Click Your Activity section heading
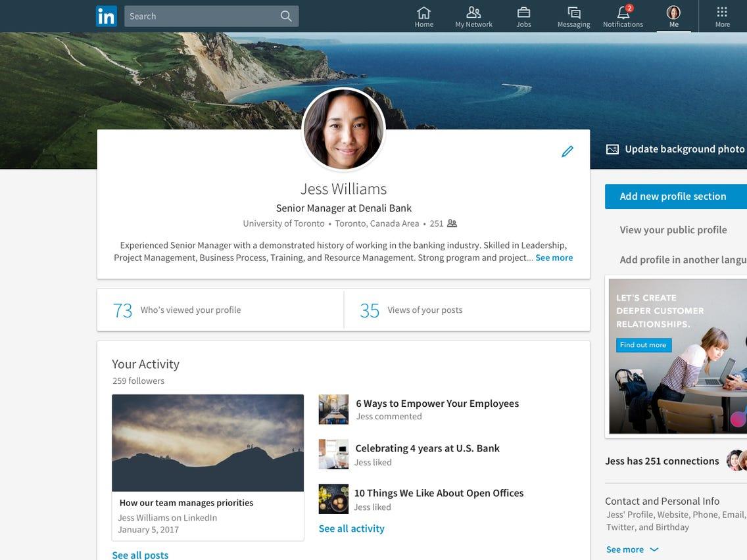The height and width of the screenshot is (560, 747). tap(146, 364)
